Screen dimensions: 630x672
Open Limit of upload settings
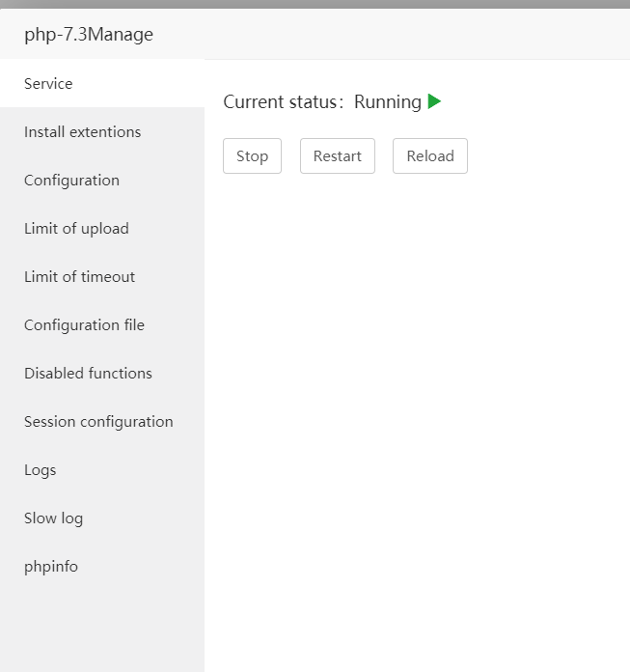pyautogui.click(x=76, y=229)
